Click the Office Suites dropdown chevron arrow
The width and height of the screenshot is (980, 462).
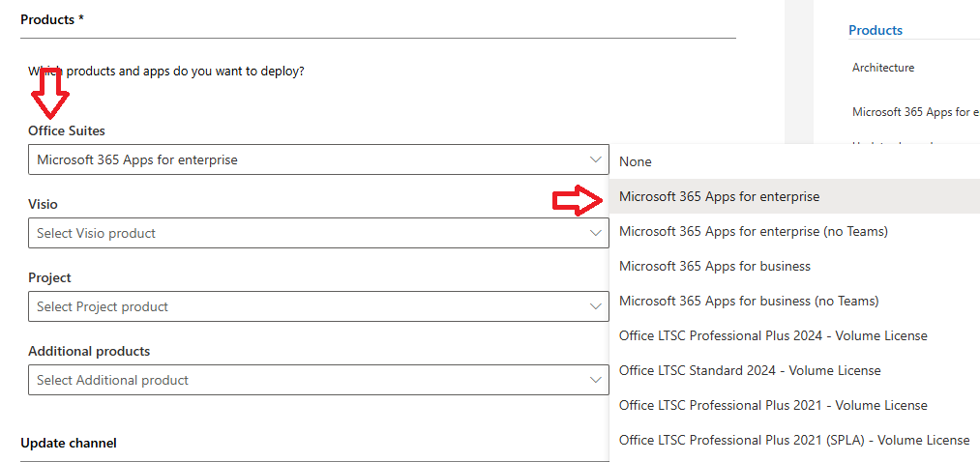point(596,159)
